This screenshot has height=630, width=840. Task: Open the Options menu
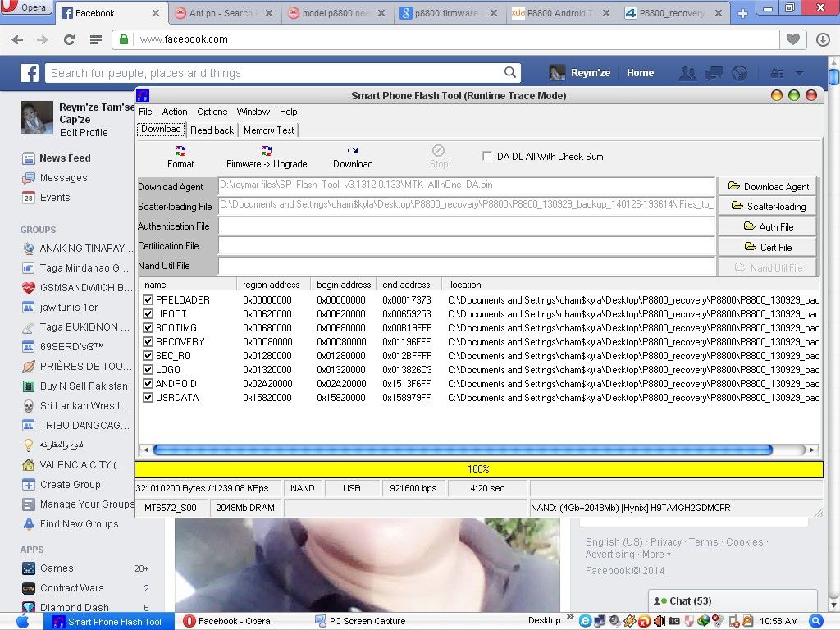pos(212,112)
